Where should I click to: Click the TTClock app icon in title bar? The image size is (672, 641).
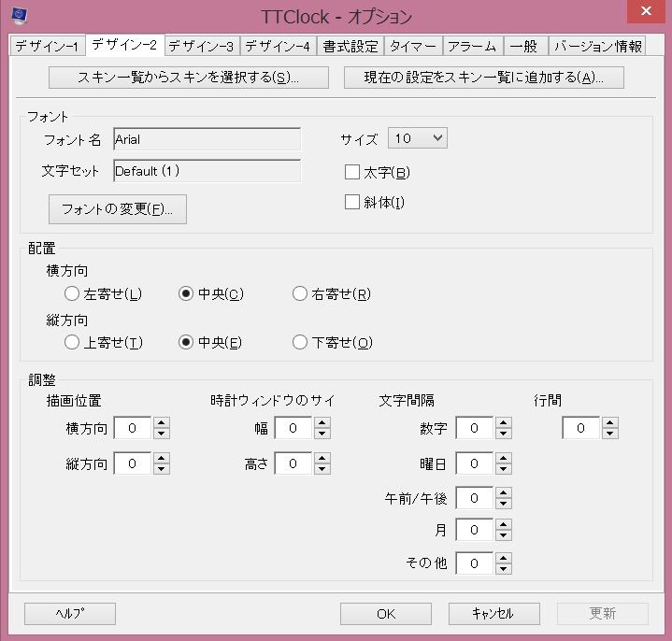coord(19,16)
